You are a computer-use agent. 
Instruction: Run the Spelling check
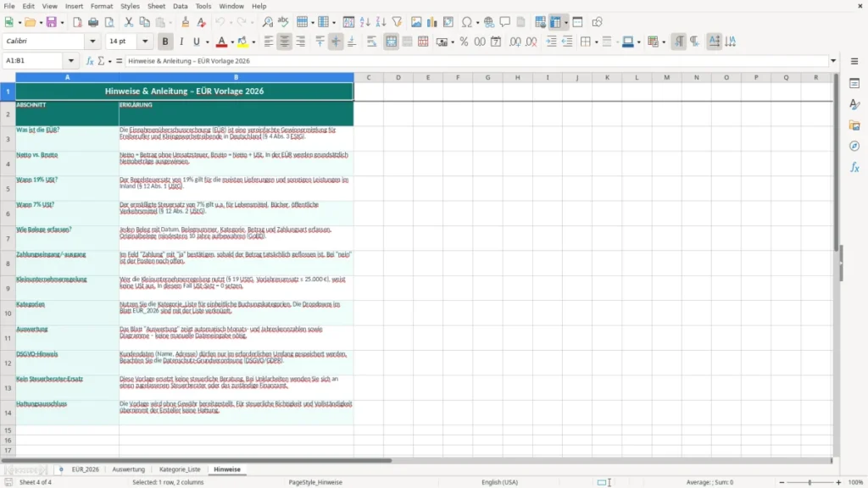(283, 22)
